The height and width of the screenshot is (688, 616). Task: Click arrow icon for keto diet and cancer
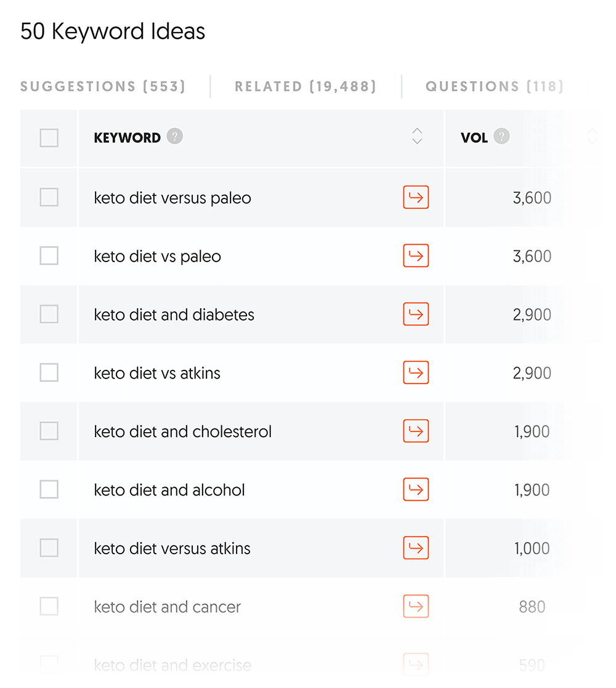(416, 607)
